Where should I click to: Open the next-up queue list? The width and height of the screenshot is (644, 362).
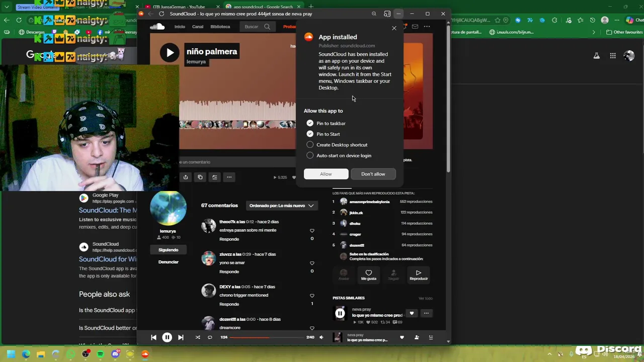[431, 337]
